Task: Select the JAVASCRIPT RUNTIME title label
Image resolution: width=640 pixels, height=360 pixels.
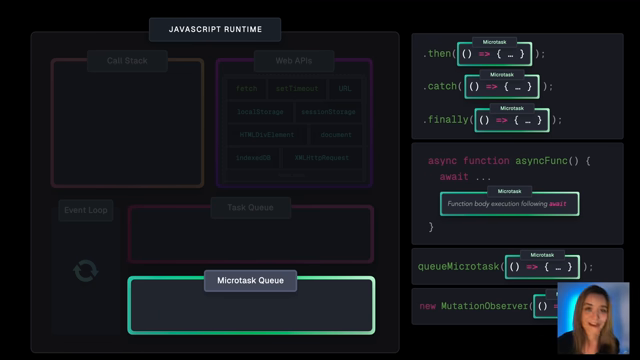Action: pyautogui.click(x=215, y=29)
